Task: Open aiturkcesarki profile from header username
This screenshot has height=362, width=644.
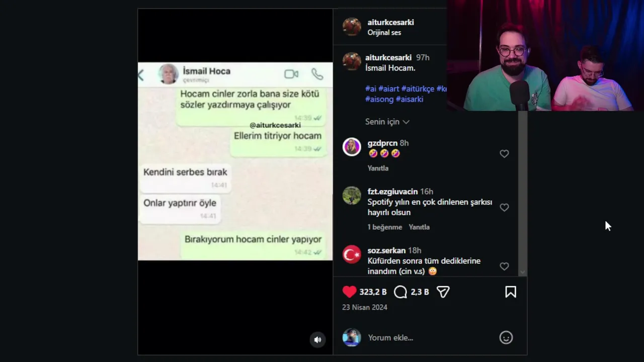Action: tap(390, 22)
